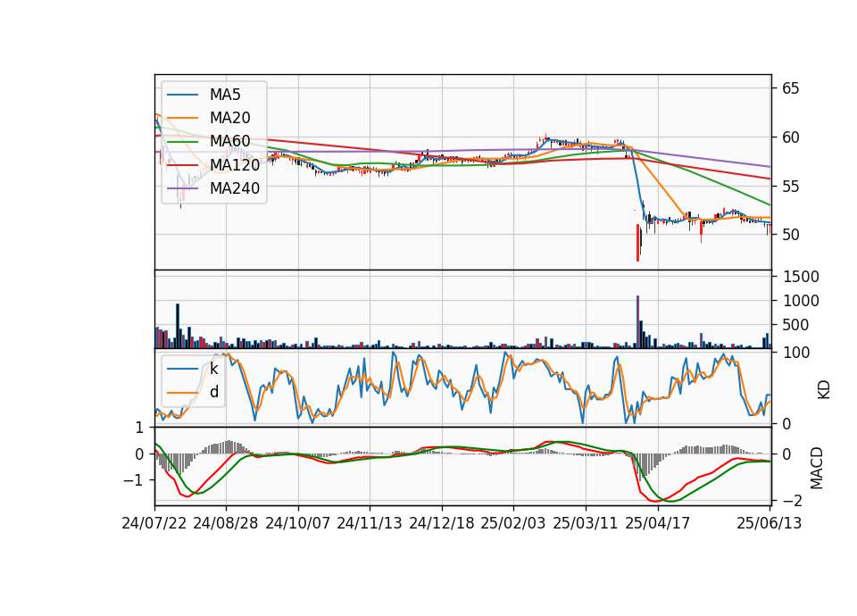Click the 1000 volume axis label
This screenshot has width=857, height=616.
coord(801,301)
